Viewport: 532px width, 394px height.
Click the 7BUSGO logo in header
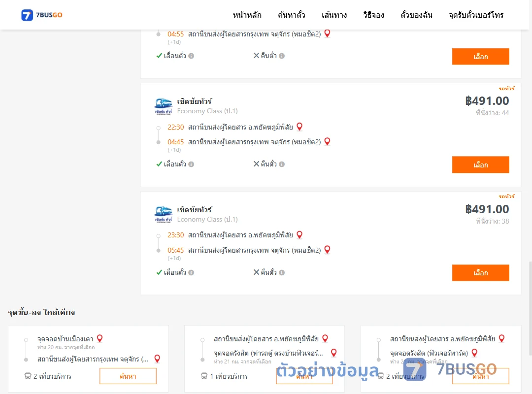click(42, 15)
